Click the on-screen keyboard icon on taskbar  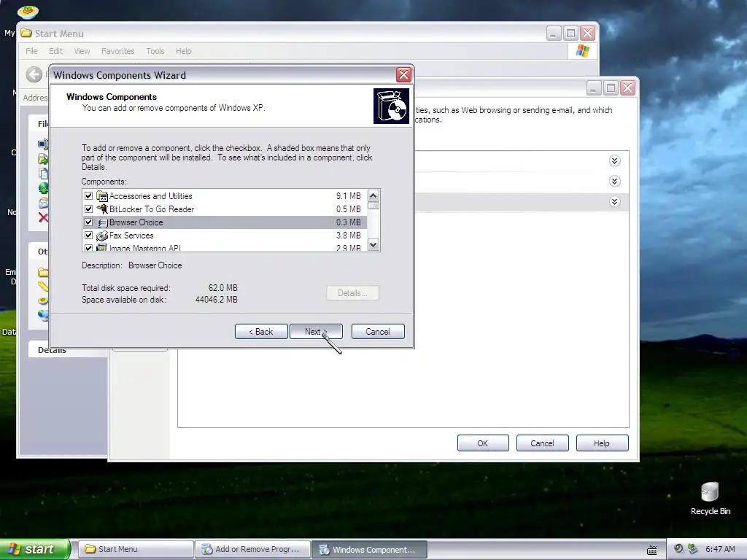coord(651,550)
